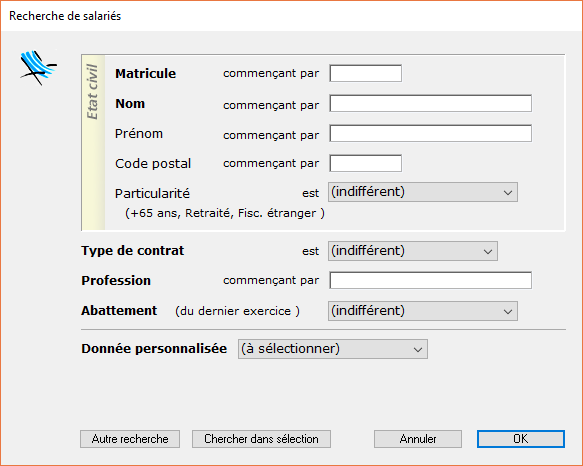The width and height of the screenshot is (583, 466).
Task: Expand the Type de contrat combo box
Action: click(412, 251)
